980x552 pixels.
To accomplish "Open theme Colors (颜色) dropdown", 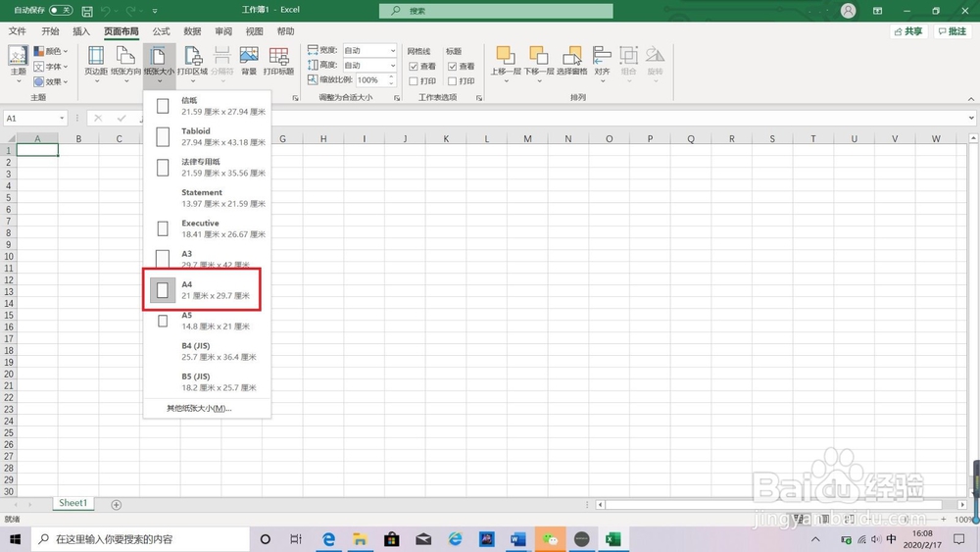I will point(51,51).
